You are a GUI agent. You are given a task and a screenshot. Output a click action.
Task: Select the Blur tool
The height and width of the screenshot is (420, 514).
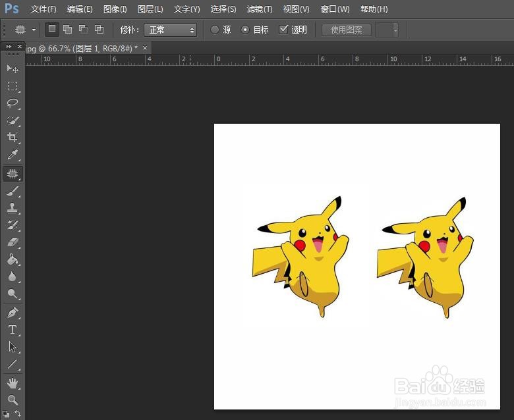pos(13,276)
